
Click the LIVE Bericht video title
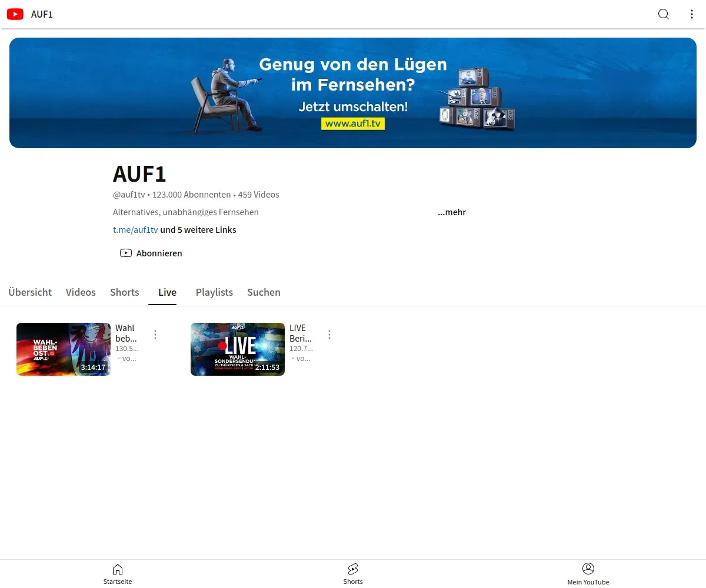[x=301, y=333]
